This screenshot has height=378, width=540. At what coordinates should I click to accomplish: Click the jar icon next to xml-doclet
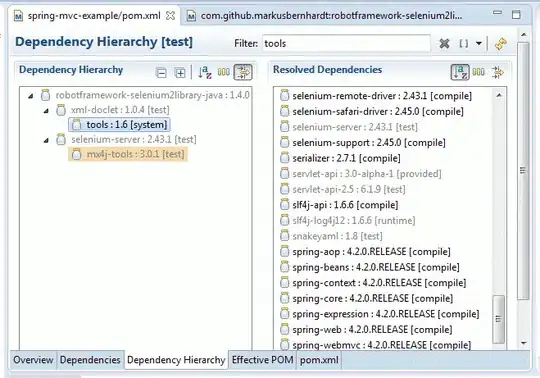tap(61, 110)
